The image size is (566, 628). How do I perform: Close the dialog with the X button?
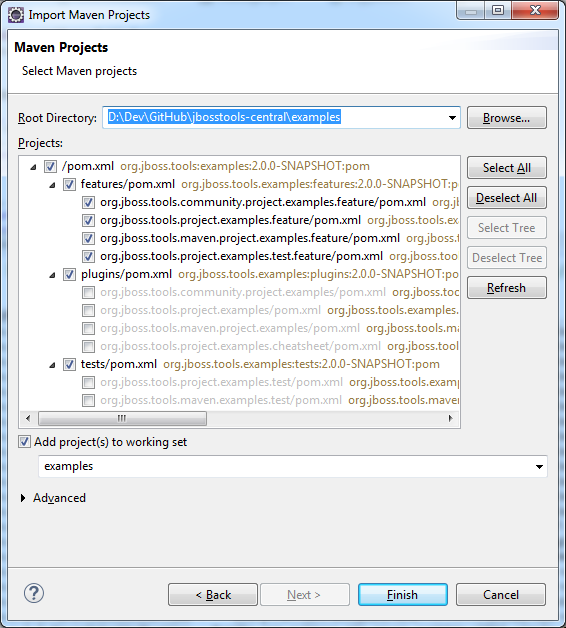535,10
